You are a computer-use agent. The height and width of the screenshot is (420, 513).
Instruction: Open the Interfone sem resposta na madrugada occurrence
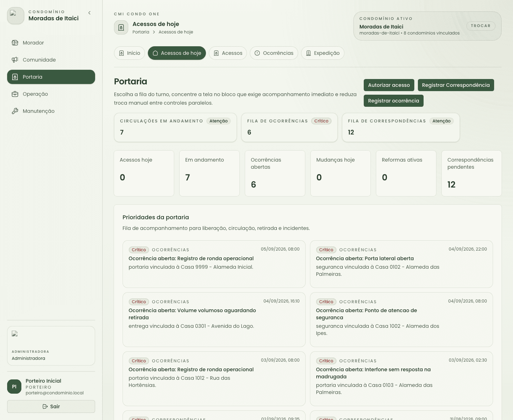coord(401,379)
